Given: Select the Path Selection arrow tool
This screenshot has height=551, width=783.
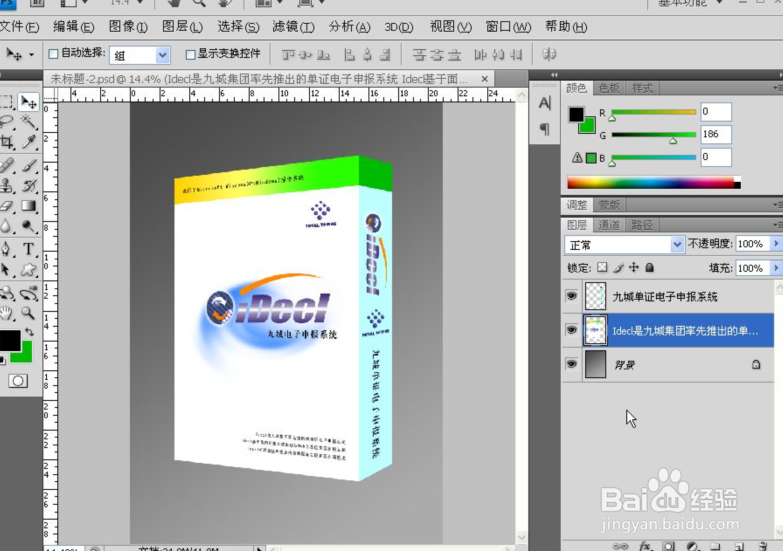Looking at the screenshot, I should pyautogui.click(x=7, y=270).
